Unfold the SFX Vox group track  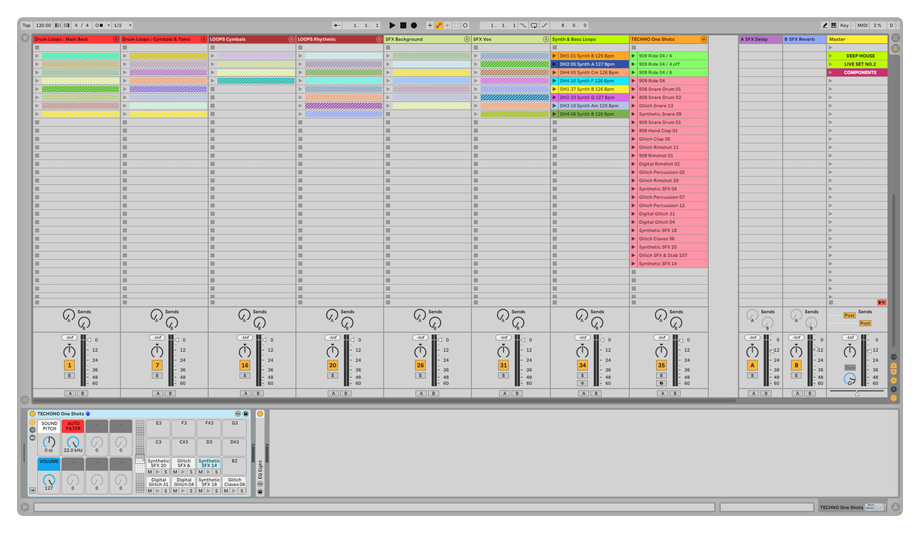pos(546,39)
